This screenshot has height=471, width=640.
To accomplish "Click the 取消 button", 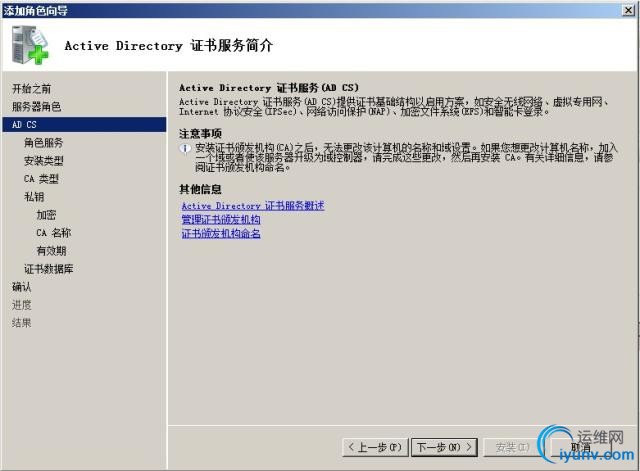I will [580, 447].
